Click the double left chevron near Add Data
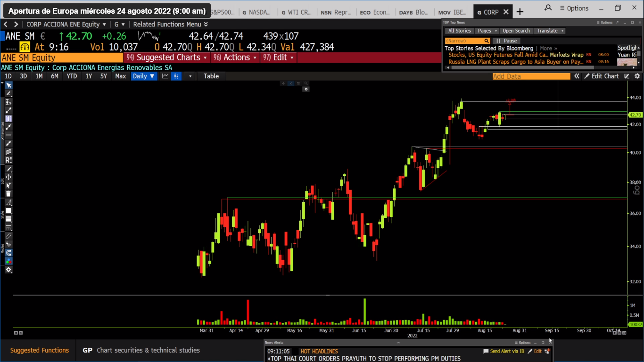Screen dimensions: 644x362 click(577, 76)
